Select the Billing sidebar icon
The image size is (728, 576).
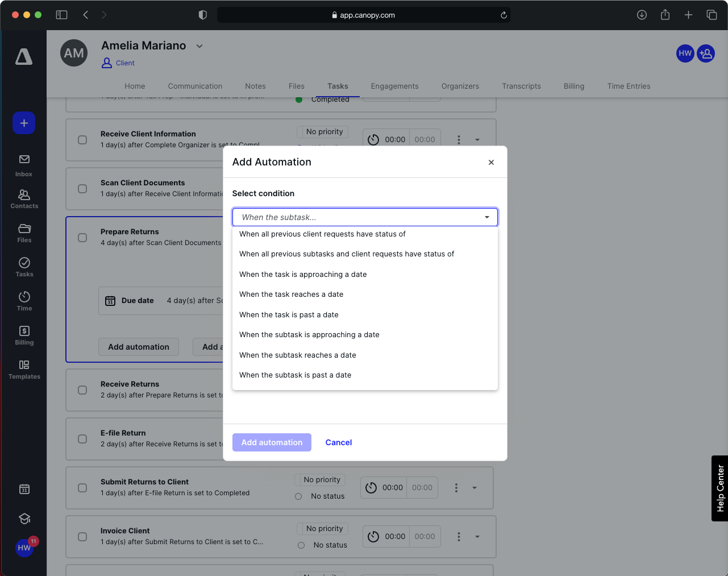[23, 334]
